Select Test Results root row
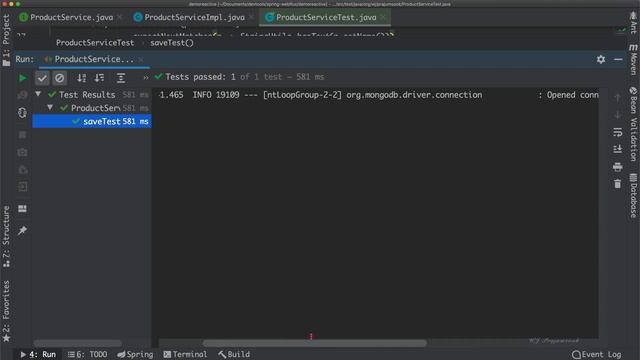Screen dimensions: 640x360 click(92, 95)
